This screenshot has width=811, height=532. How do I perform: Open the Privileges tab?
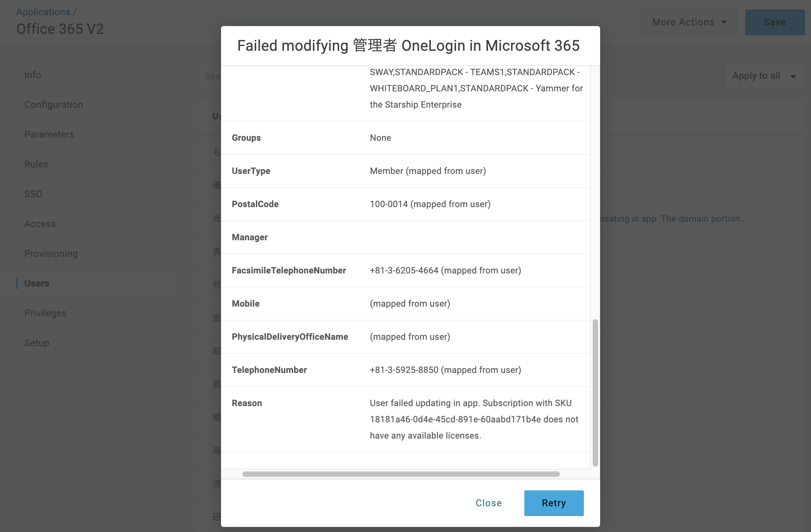45,313
